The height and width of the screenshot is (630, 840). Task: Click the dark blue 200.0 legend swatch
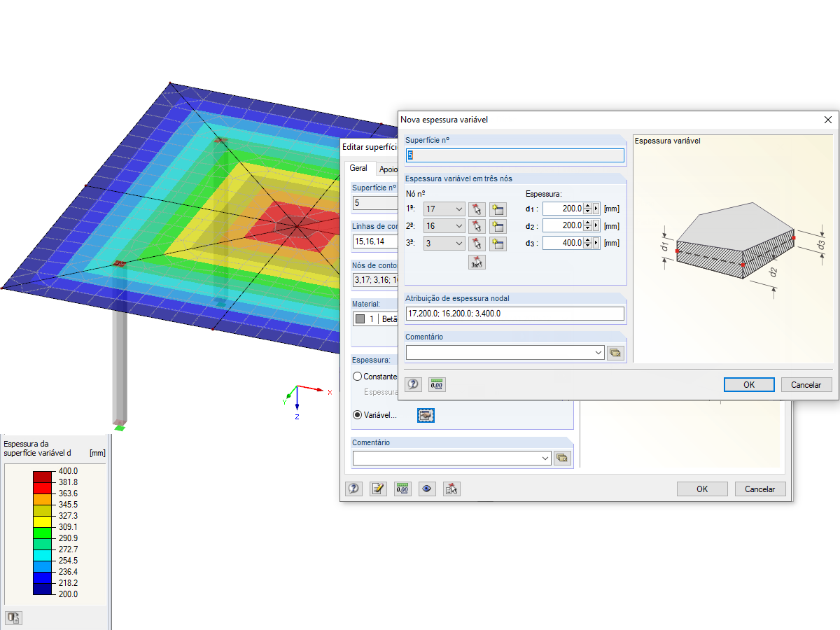click(43, 589)
